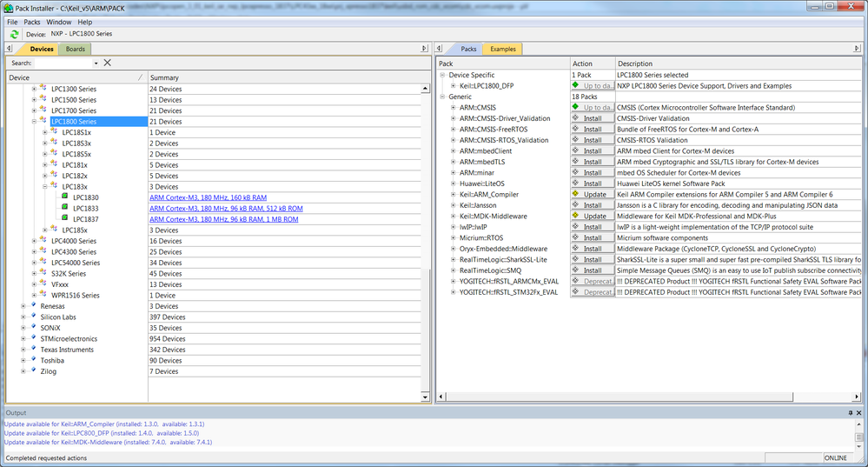The image size is (868, 467).
Task: Open the Window menu
Action: click(59, 22)
